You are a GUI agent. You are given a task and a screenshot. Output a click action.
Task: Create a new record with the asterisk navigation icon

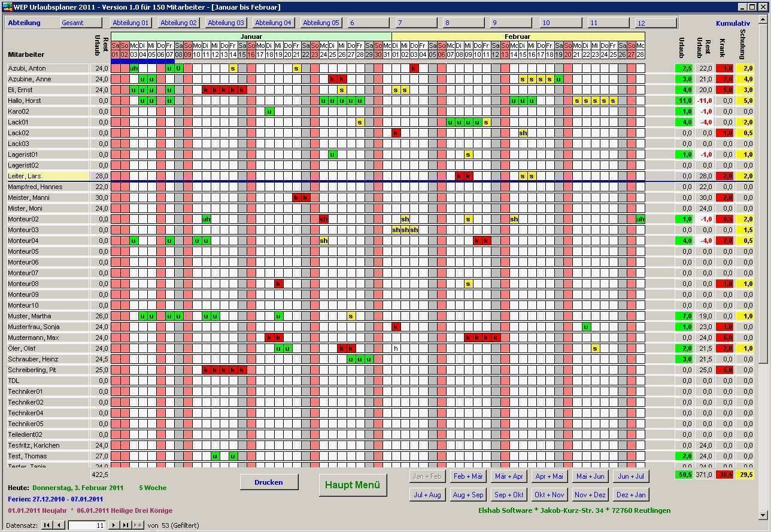pos(138,525)
